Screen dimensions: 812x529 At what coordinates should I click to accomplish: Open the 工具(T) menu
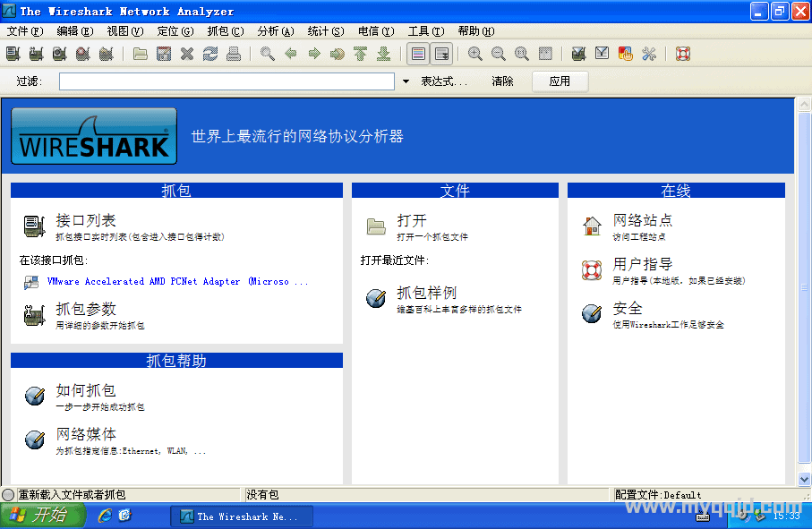[426, 31]
